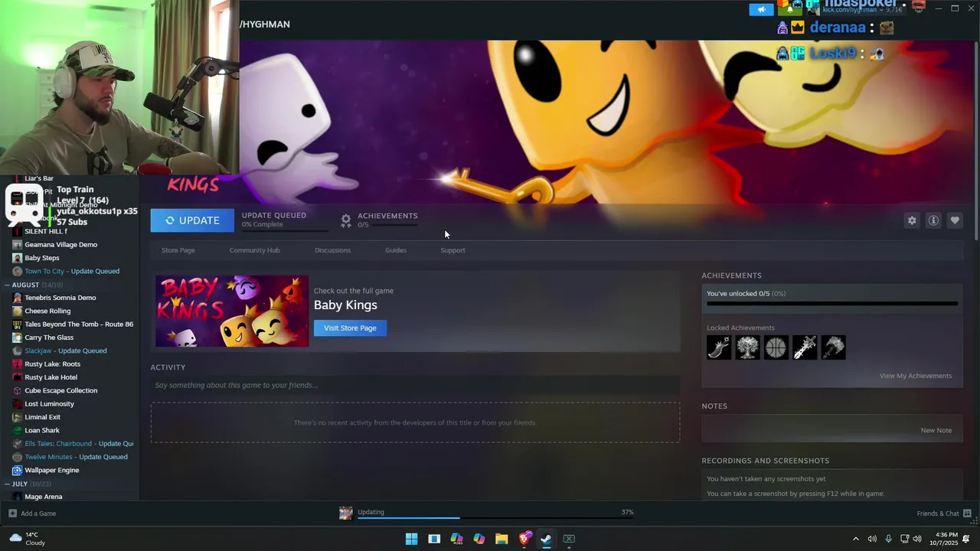This screenshot has width=980, height=551.
Task: Open View My Achievements link
Action: (x=916, y=376)
